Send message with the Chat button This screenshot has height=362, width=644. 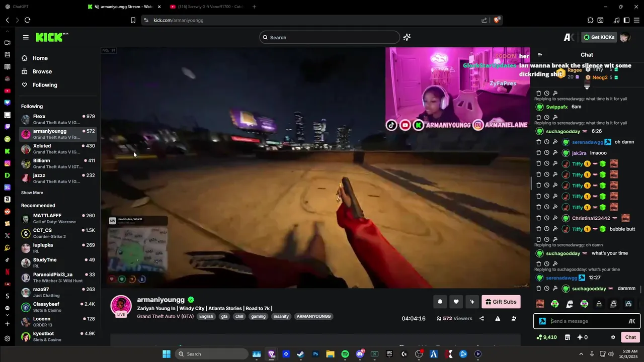point(630,337)
